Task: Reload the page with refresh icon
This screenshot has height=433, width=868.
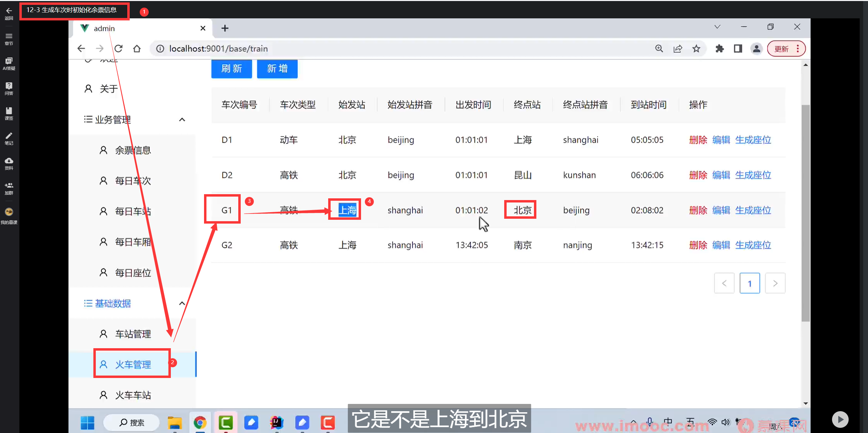Action: [118, 48]
